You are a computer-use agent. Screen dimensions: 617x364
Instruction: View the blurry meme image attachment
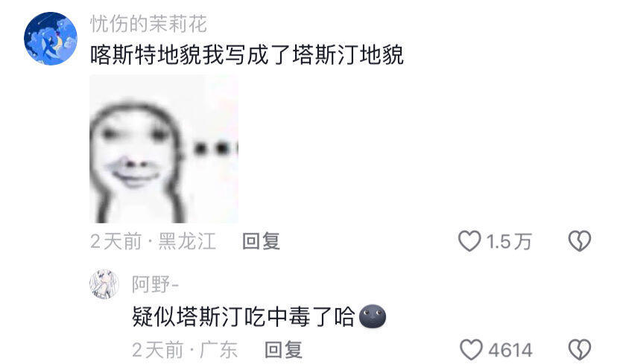164,149
